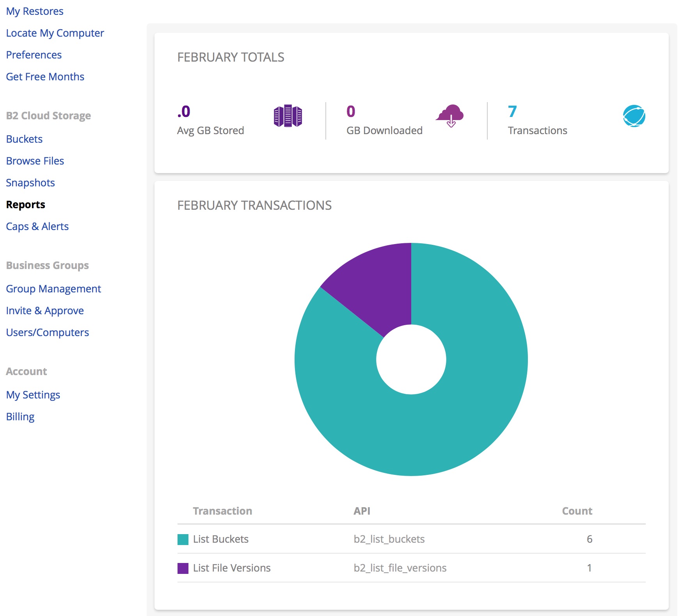Open Get Free Months link
Image resolution: width=682 pixels, height=616 pixels.
pos(45,77)
